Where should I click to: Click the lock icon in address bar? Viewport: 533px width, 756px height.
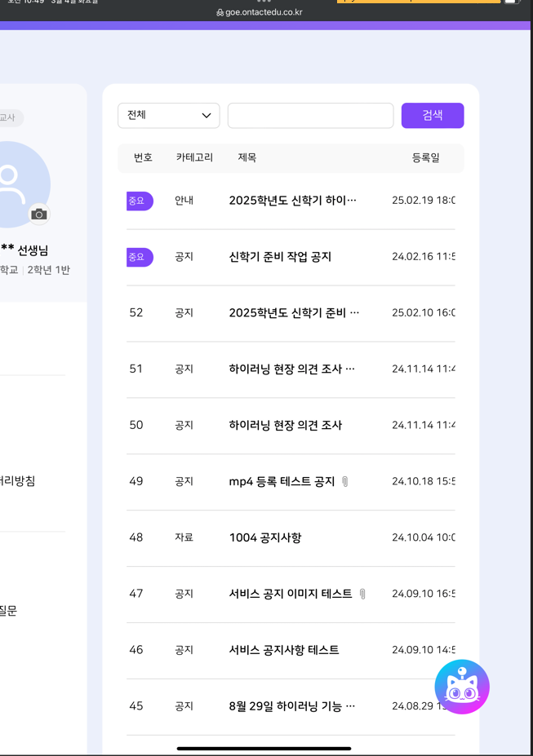tap(220, 13)
